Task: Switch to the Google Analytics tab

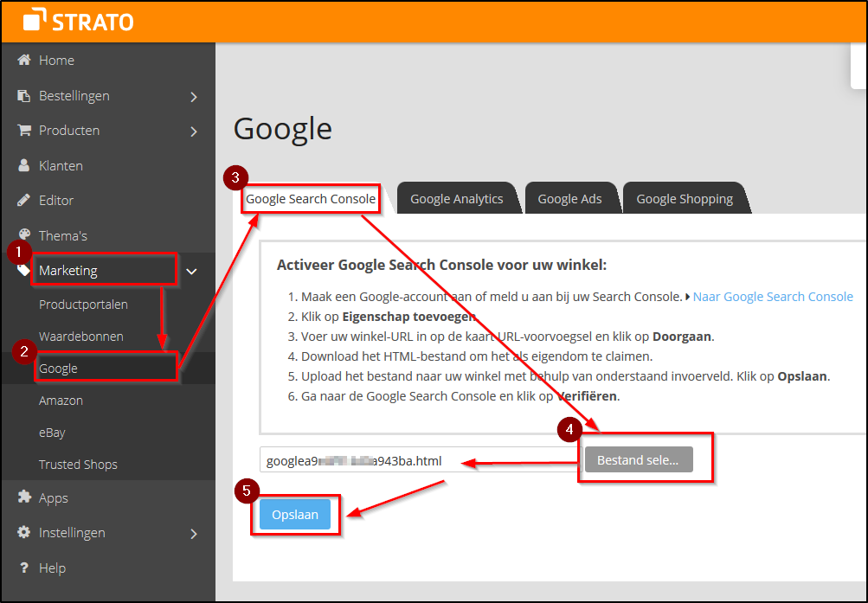Action: coord(456,199)
